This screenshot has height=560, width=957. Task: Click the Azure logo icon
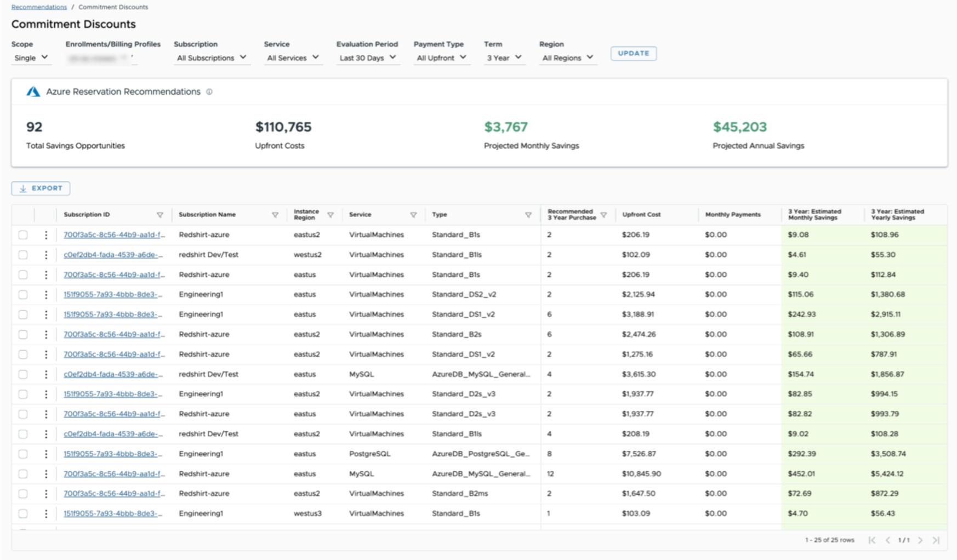33,92
